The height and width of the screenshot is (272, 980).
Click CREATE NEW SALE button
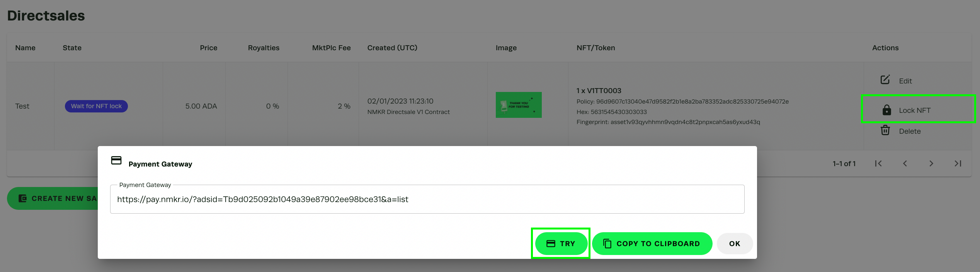(x=53, y=198)
